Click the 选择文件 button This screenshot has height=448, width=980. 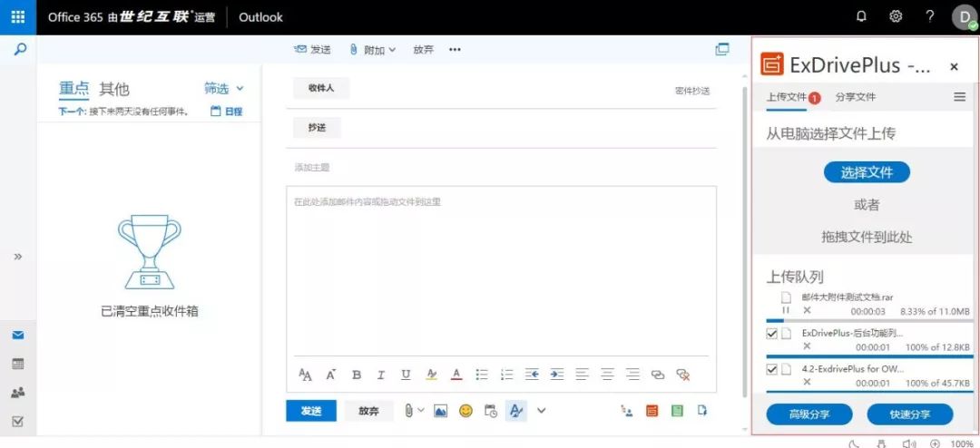867,172
